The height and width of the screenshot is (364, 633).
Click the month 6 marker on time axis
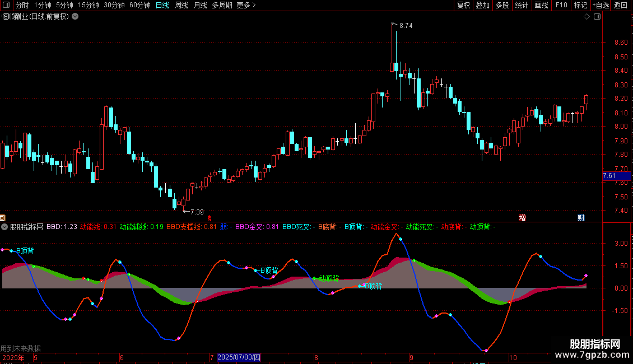122,357
